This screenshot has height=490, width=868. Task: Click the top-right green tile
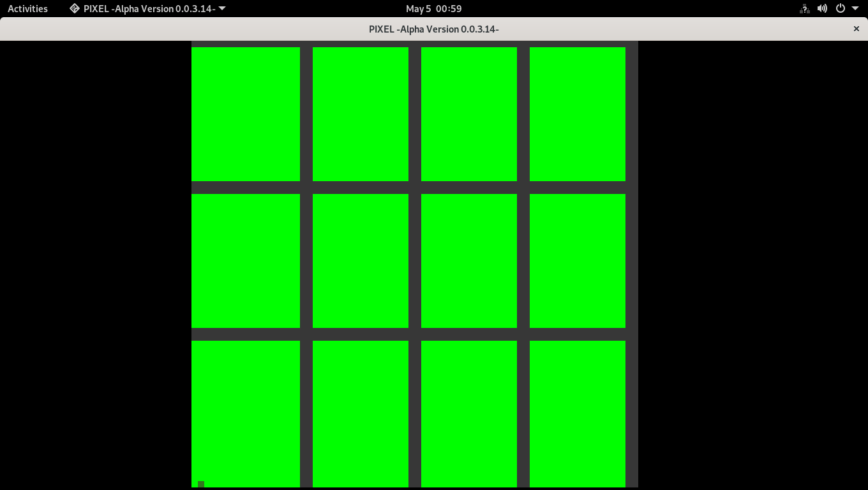click(x=578, y=114)
